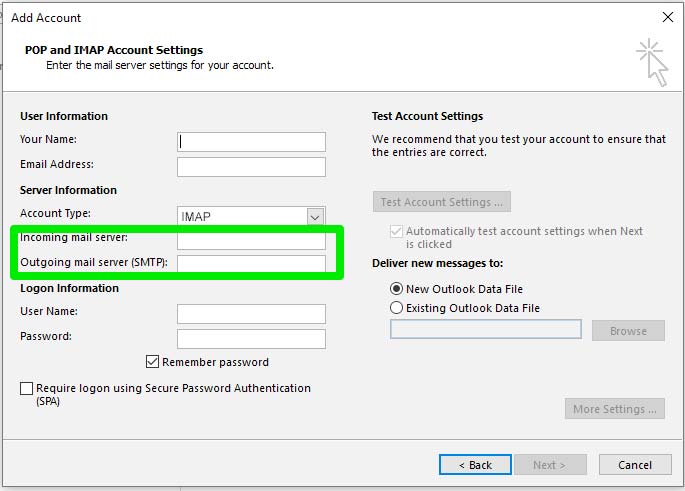Screen dimensions: 685x491
Task: Click the cursor wizard icon in header
Action: [x=652, y=62]
